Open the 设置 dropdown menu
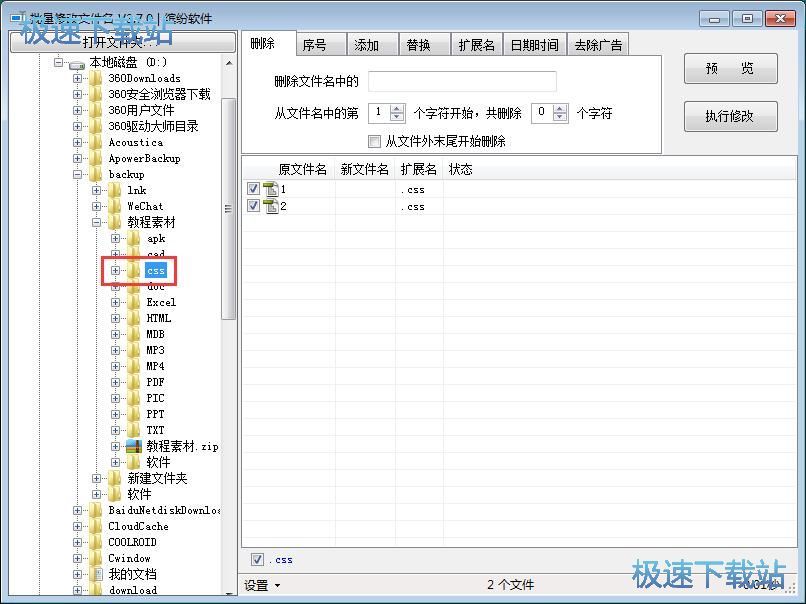806x604 pixels. tap(262, 585)
